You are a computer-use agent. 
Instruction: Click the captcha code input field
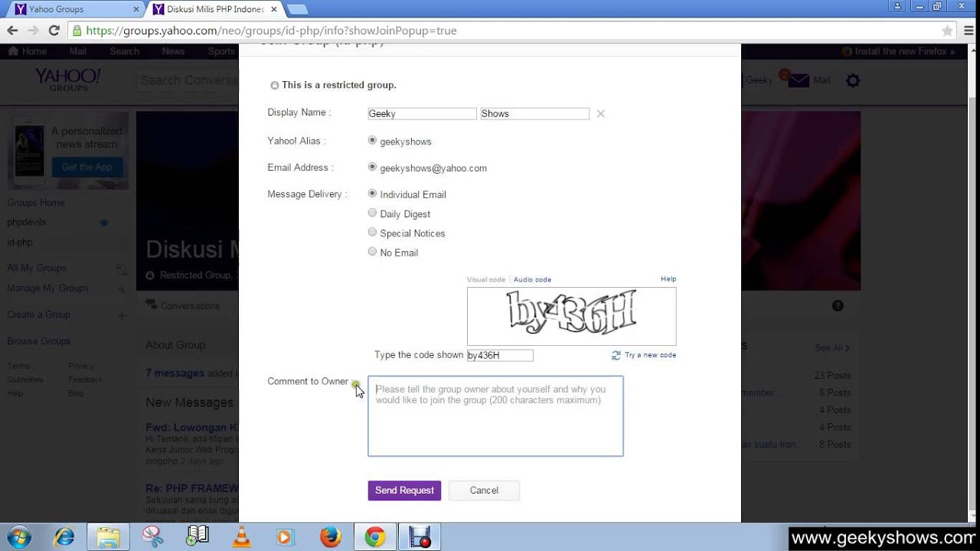point(500,355)
